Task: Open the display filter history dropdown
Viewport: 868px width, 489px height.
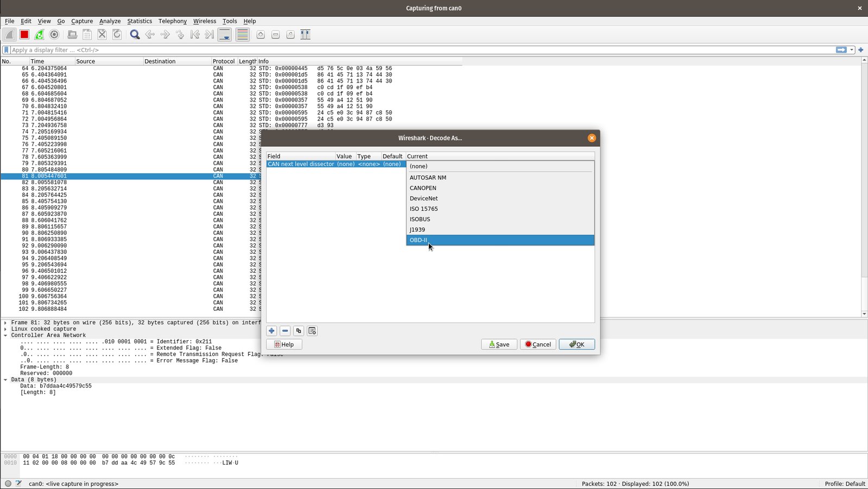Action: [x=852, y=50]
